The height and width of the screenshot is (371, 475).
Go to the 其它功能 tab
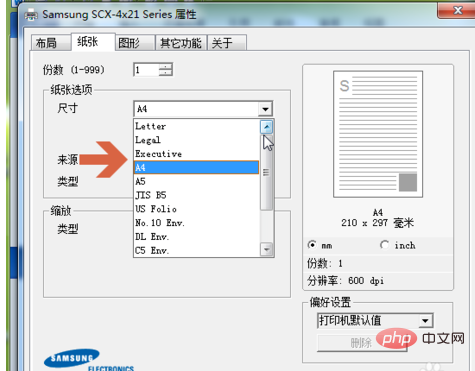[181, 43]
